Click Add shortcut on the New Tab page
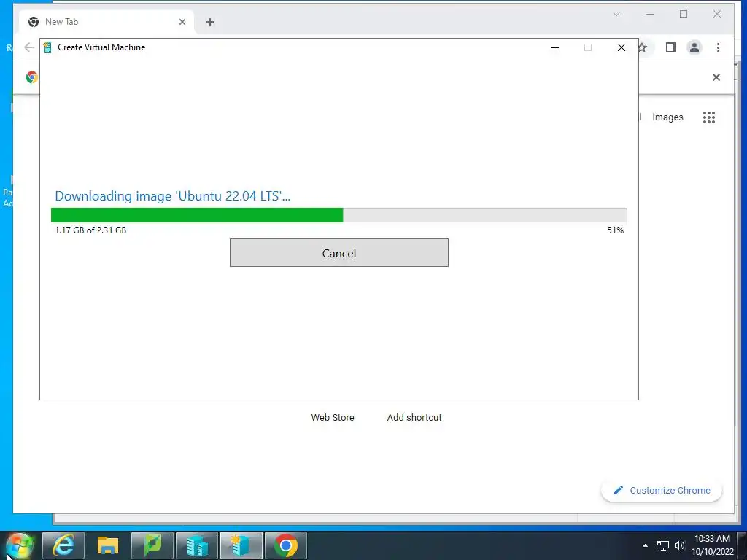Screen dimensions: 747x560 (414, 418)
